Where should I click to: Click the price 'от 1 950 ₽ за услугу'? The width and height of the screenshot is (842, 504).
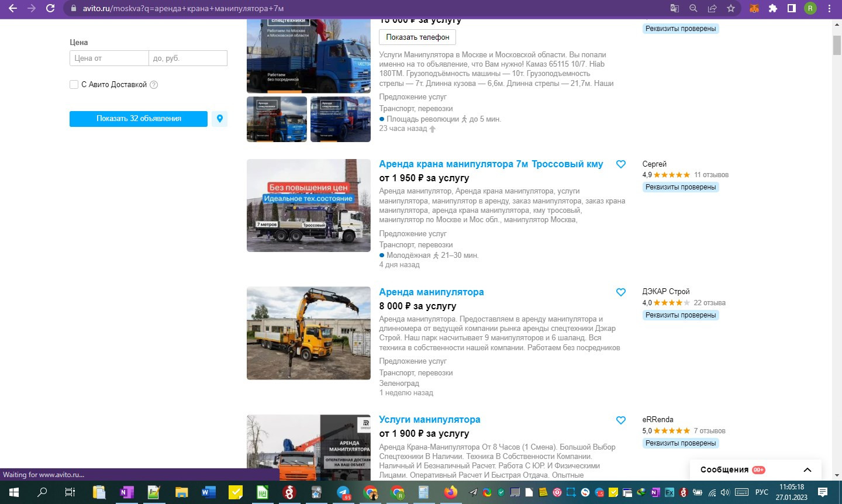pyautogui.click(x=424, y=178)
